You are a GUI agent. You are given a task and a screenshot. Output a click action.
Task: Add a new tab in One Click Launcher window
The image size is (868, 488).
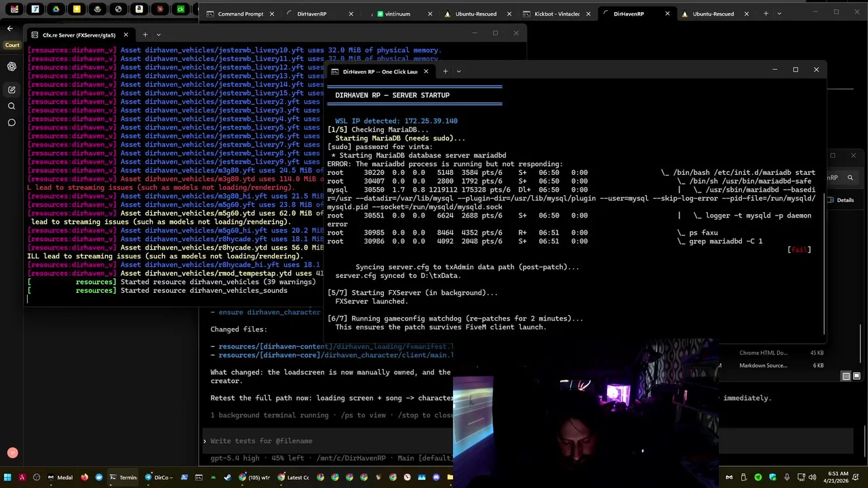pos(445,71)
